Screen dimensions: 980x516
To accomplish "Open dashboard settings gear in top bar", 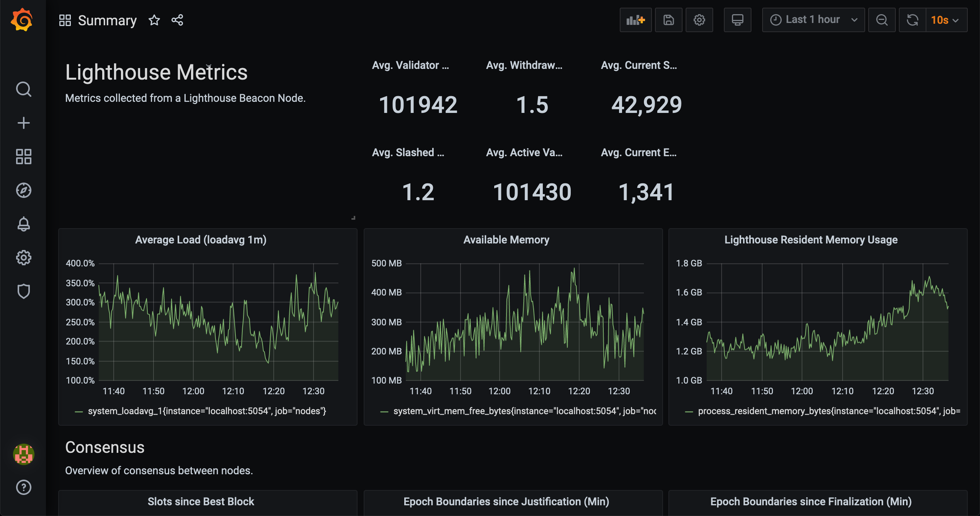I will click(x=699, y=20).
